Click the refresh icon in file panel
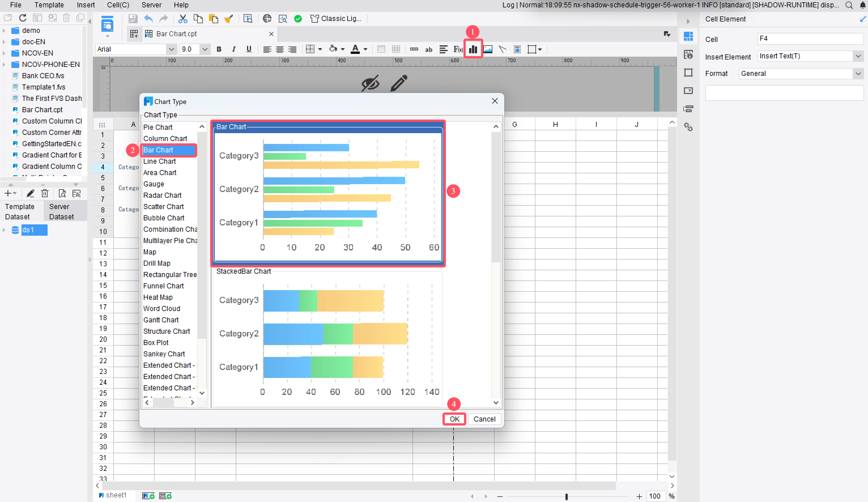Screen dimensions: 868x502 [23, 18]
